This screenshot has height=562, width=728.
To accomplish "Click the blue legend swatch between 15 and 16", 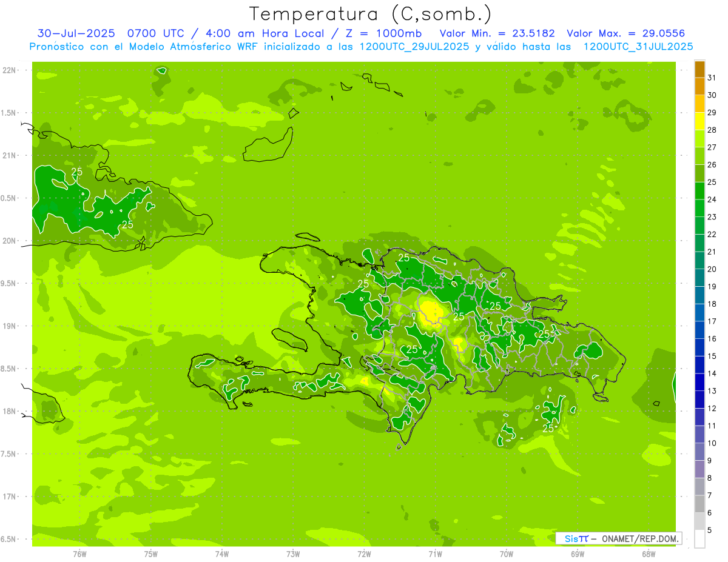I will [699, 347].
